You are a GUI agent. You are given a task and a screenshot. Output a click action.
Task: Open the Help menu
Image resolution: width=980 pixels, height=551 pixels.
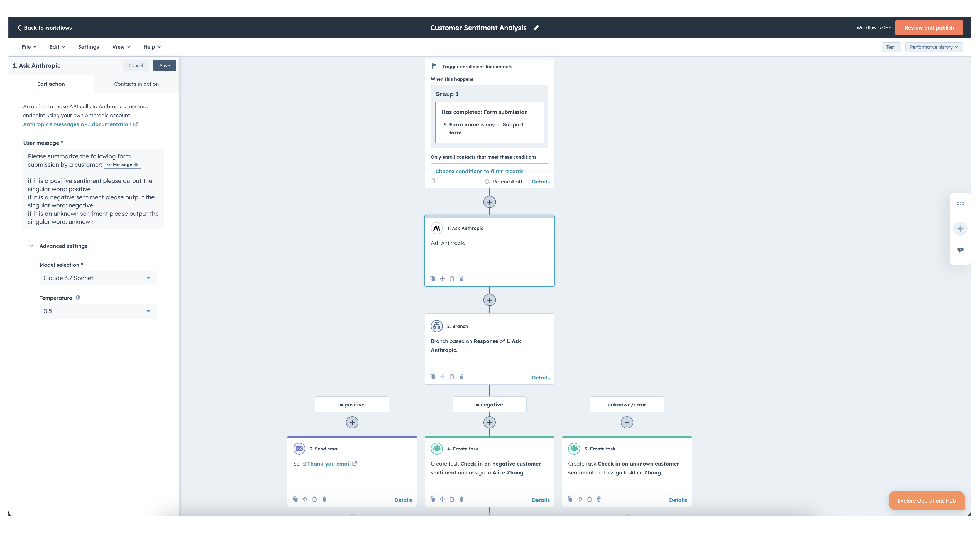click(x=152, y=47)
